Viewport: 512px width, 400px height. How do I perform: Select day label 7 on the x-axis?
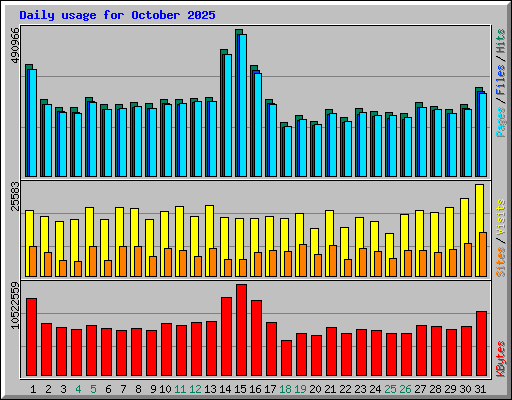pyautogui.click(x=123, y=389)
